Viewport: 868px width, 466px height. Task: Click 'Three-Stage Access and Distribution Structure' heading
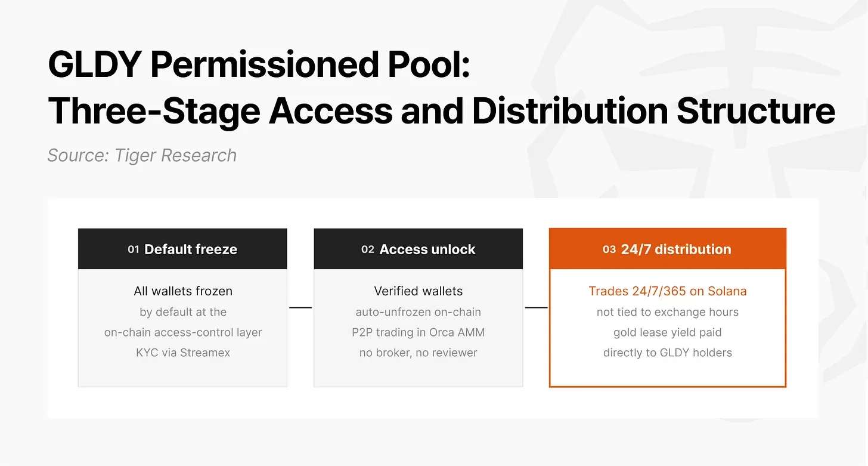tap(441, 111)
